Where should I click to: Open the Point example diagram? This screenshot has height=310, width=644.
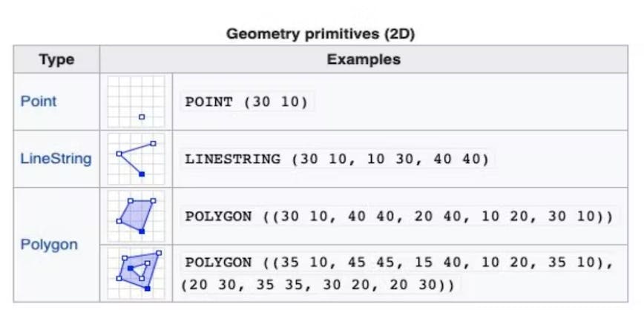pos(137,102)
